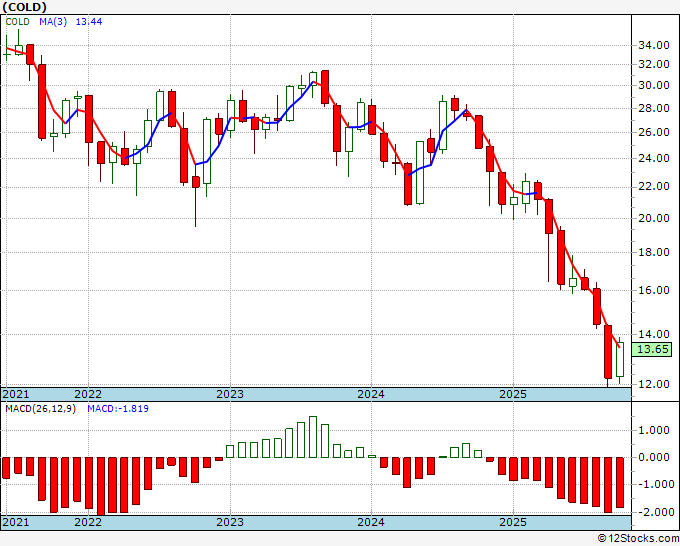
Task: Click the latest green candlestick near 13.65
Action: click(620, 360)
